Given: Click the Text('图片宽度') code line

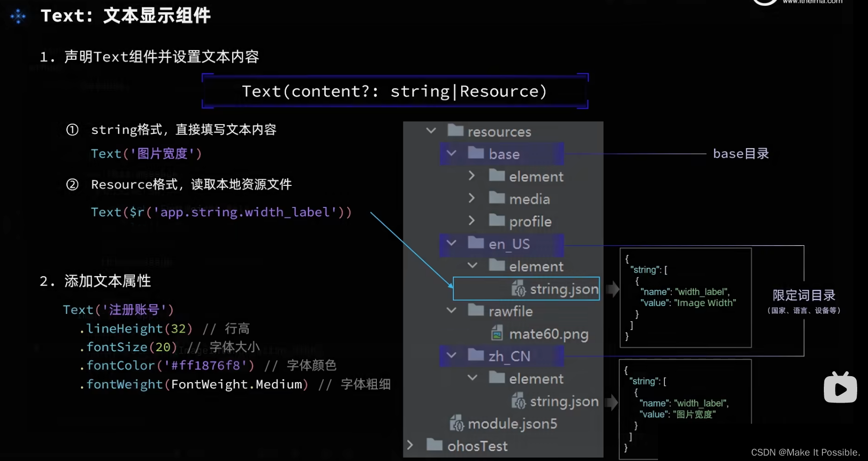Looking at the screenshot, I should click(146, 154).
